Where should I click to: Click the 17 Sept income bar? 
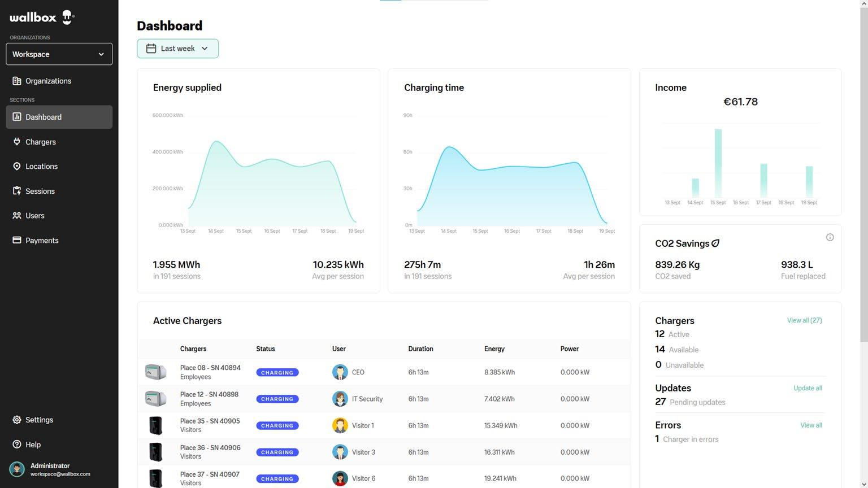[763, 181]
